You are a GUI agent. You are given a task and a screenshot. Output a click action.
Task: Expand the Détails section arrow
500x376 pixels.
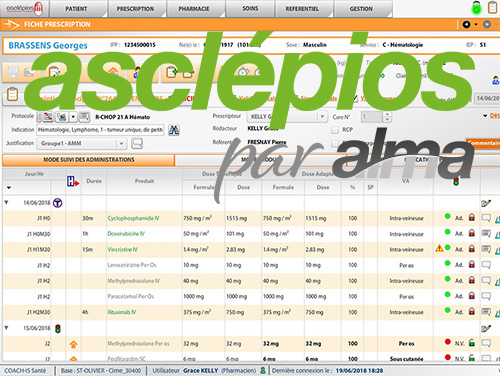pos(485,116)
